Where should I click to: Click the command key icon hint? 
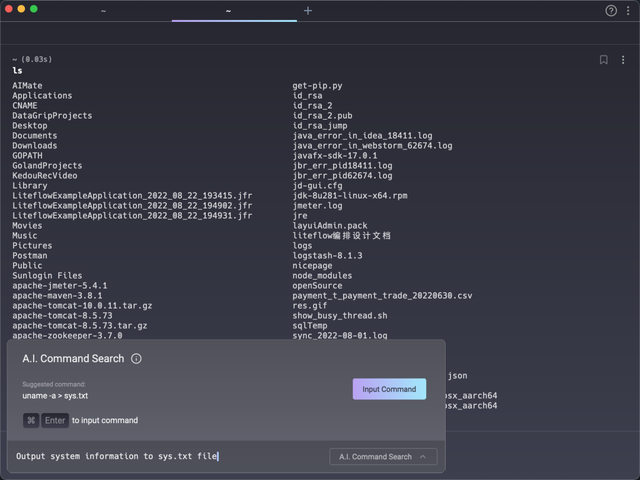31,420
